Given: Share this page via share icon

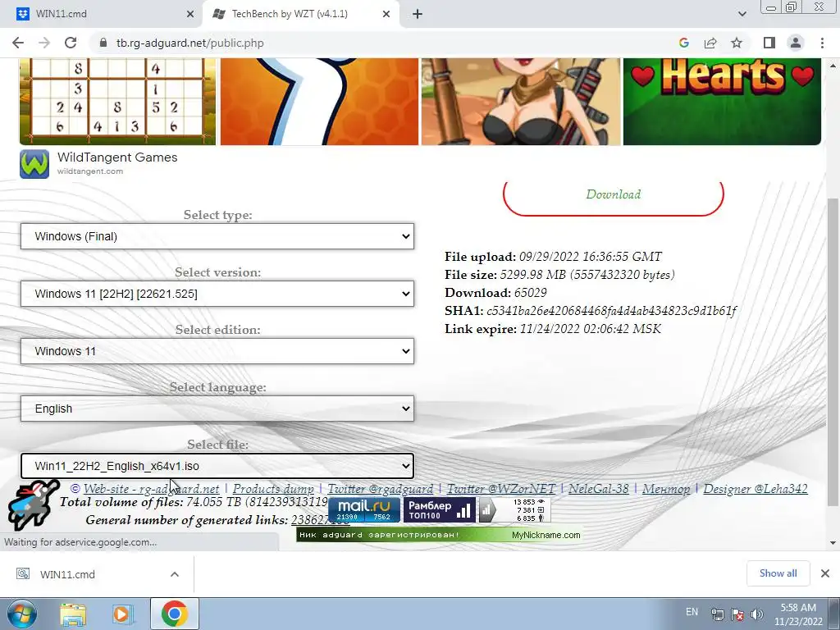Looking at the screenshot, I should (710, 43).
